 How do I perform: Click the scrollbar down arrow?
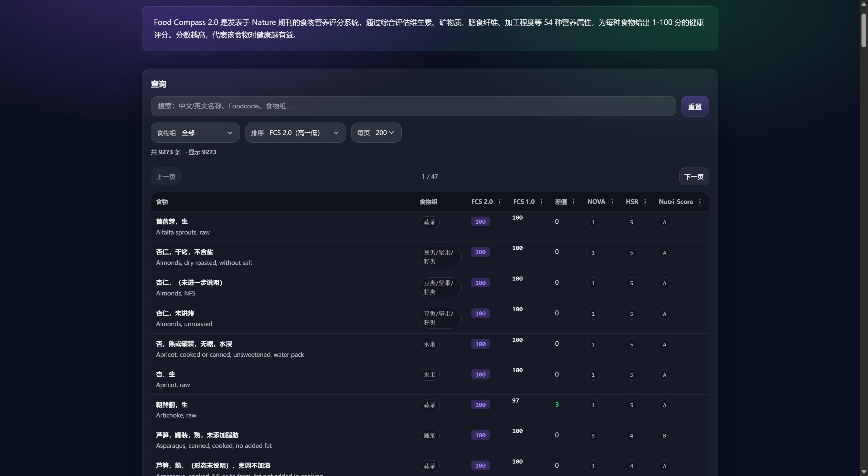tap(864, 472)
